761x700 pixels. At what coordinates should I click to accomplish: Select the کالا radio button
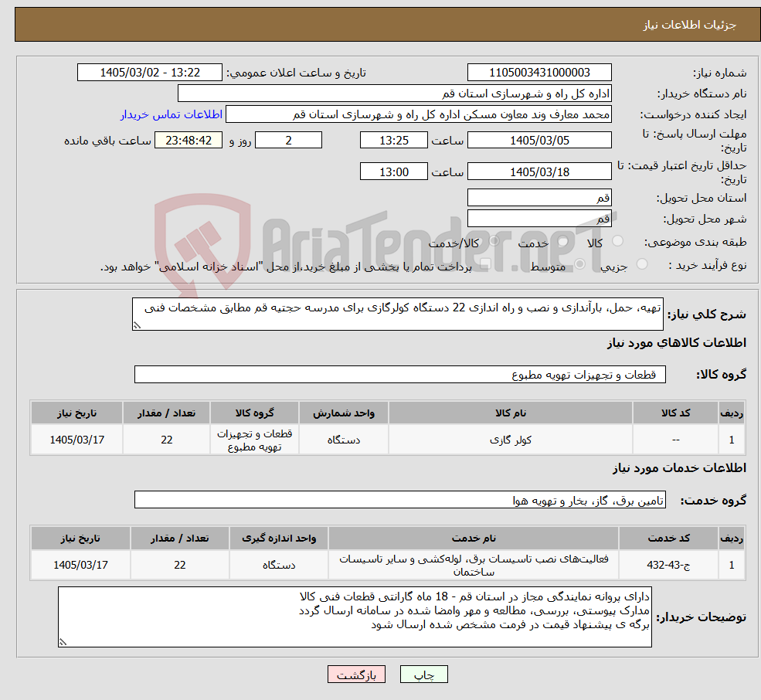click(x=618, y=241)
